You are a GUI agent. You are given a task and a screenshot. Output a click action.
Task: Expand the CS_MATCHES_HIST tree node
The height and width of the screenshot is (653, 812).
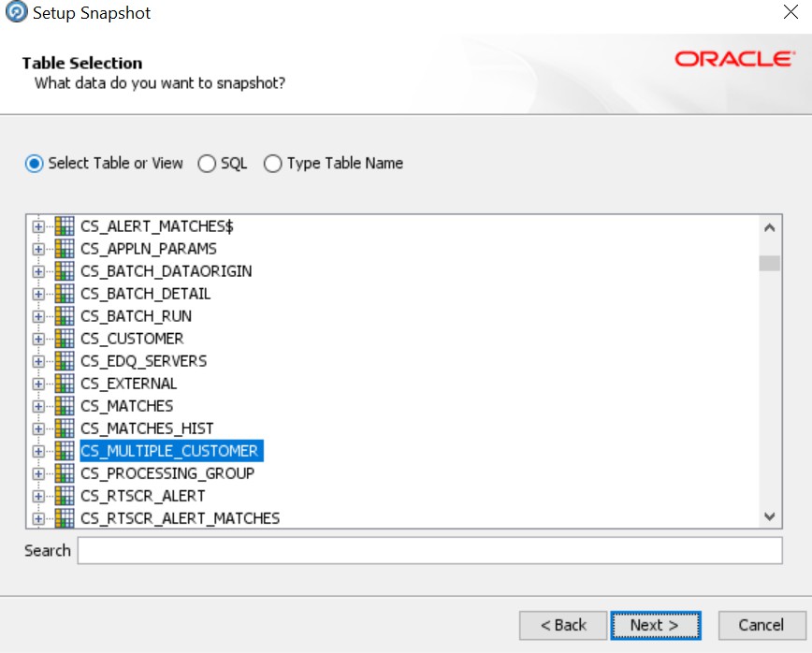click(x=37, y=428)
